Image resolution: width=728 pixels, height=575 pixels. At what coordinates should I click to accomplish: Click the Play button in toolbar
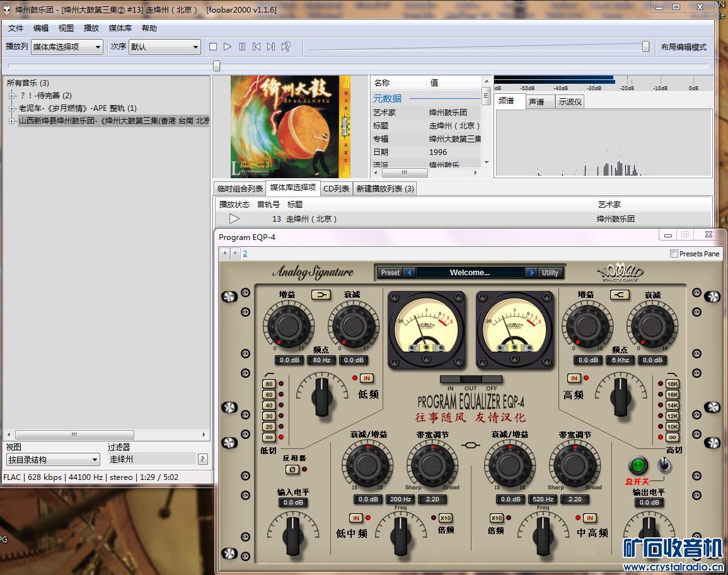pyautogui.click(x=228, y=47)
